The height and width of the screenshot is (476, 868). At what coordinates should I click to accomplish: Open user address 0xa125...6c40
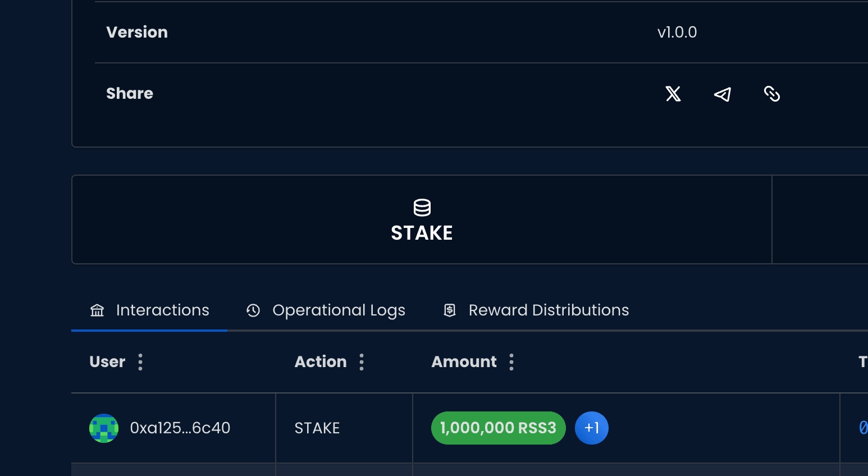pos(180,428)
